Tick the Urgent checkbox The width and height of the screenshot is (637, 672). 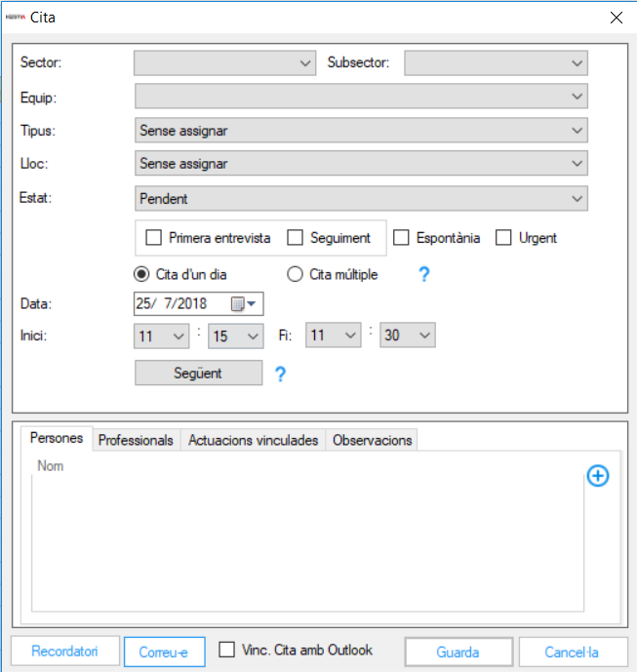click(x=503, y=238)
